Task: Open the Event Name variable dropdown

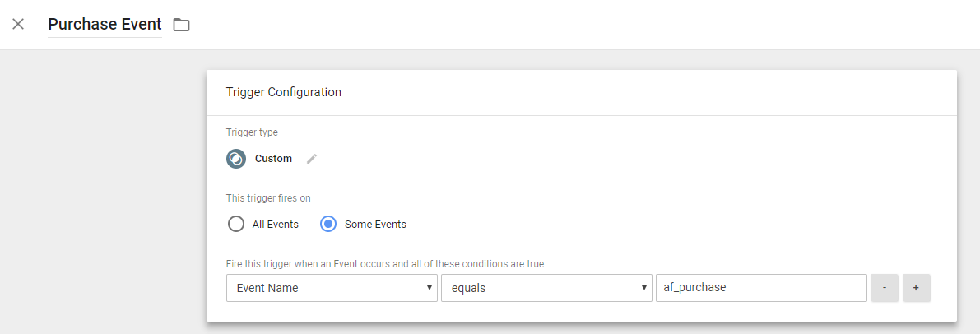Action: coord(332,288)
